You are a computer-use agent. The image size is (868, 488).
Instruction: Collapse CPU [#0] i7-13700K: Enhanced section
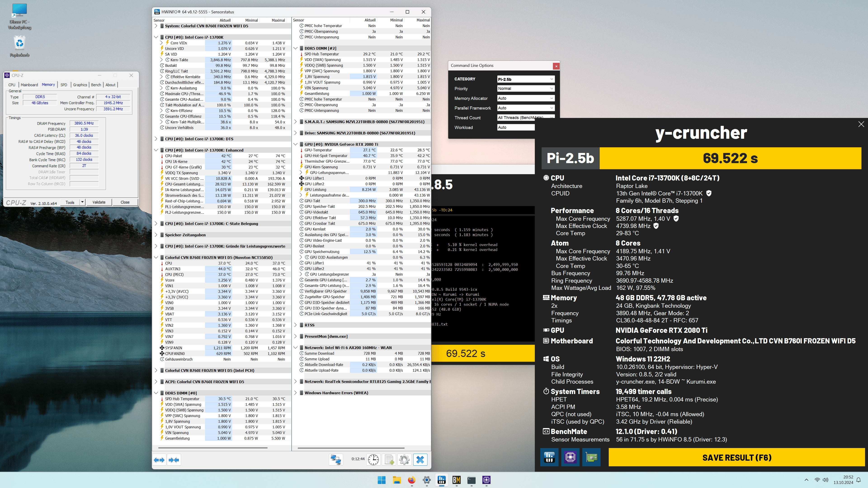(156, 150)
